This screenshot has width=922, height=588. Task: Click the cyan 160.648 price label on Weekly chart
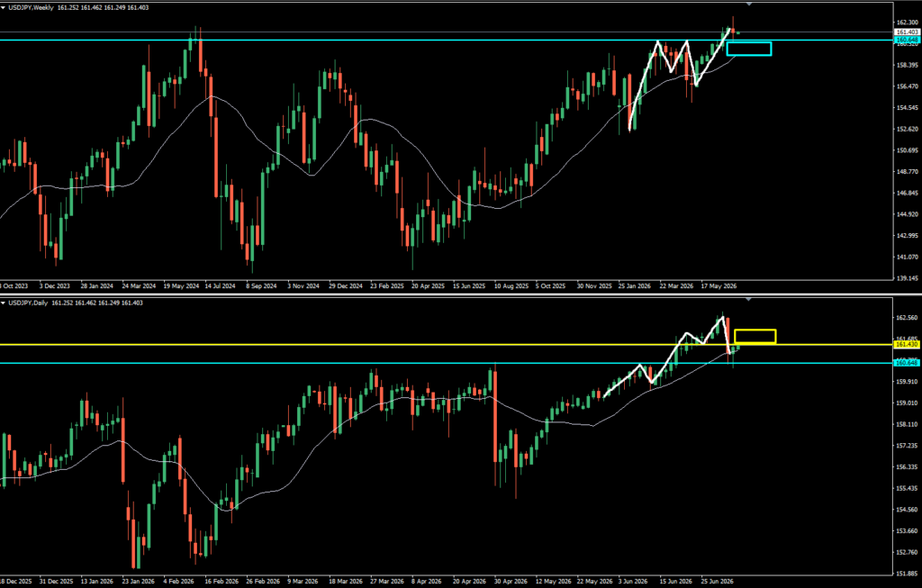click(908, 40)
